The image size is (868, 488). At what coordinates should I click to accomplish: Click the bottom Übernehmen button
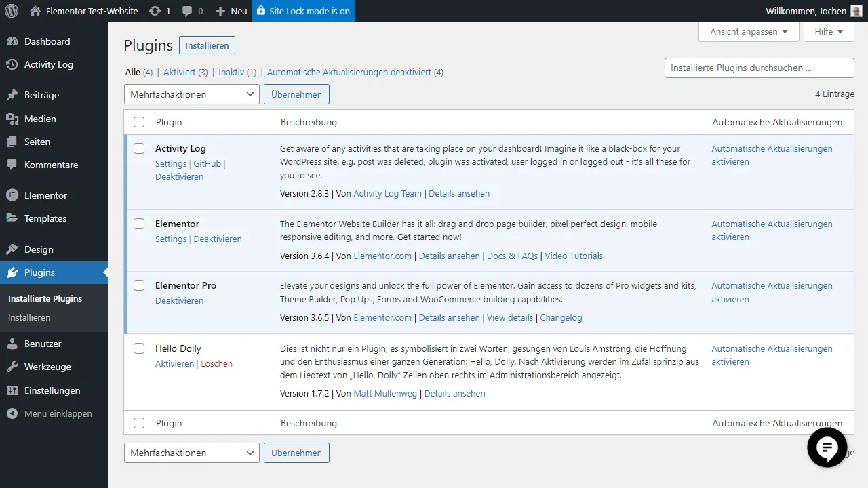(x=296, y=453)
